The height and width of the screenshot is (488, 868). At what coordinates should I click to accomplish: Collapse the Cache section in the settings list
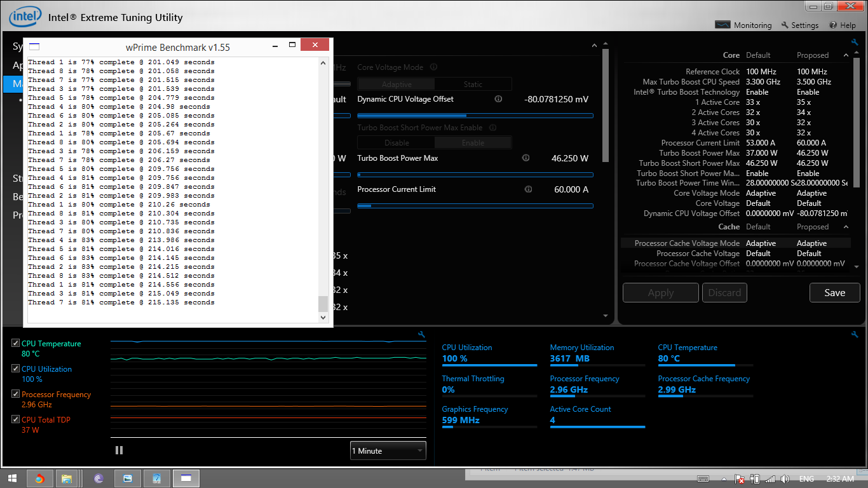(x=846, y=227)
